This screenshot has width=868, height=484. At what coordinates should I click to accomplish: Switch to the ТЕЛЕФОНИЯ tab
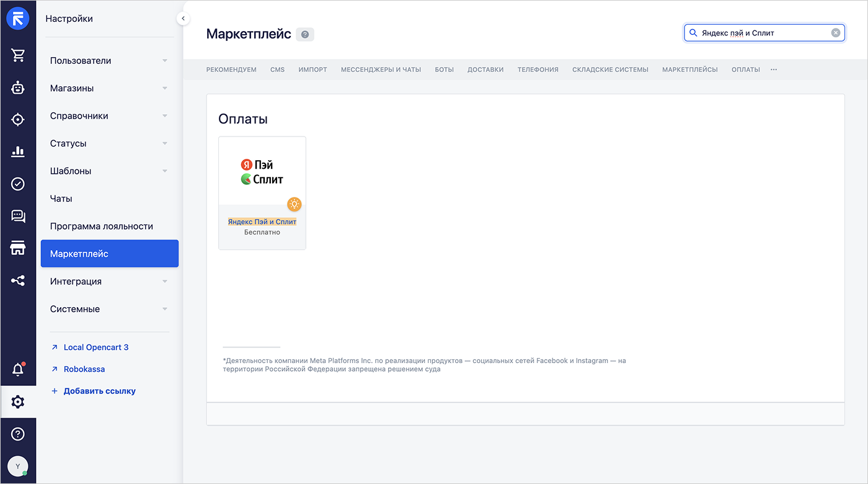tap(538, 69)
